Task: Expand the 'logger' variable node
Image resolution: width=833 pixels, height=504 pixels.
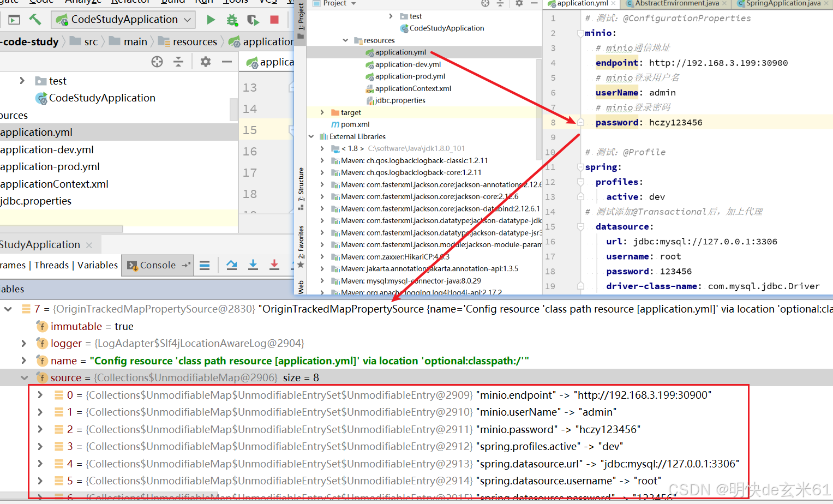Action: pyautogui.click(x=24, y=343)
